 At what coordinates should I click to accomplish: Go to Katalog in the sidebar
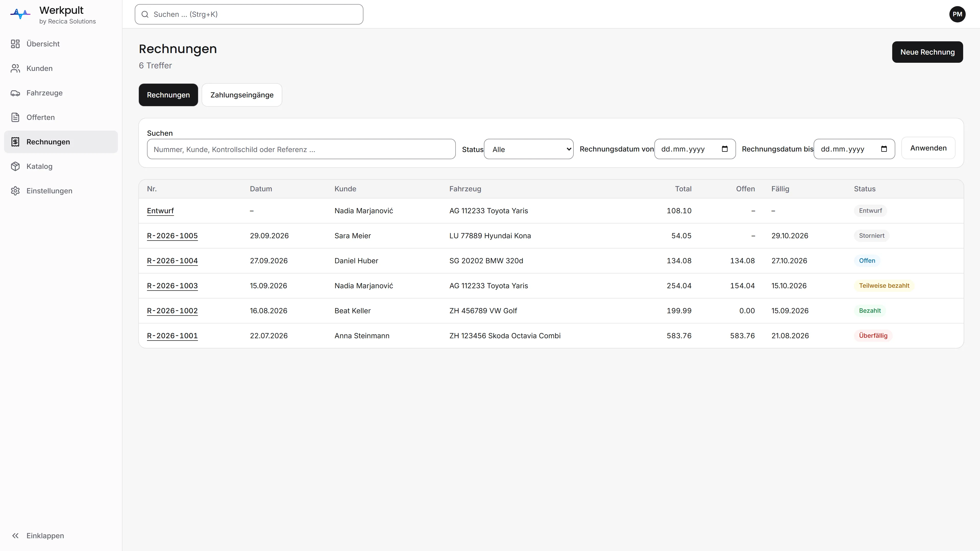pos(61,167)
